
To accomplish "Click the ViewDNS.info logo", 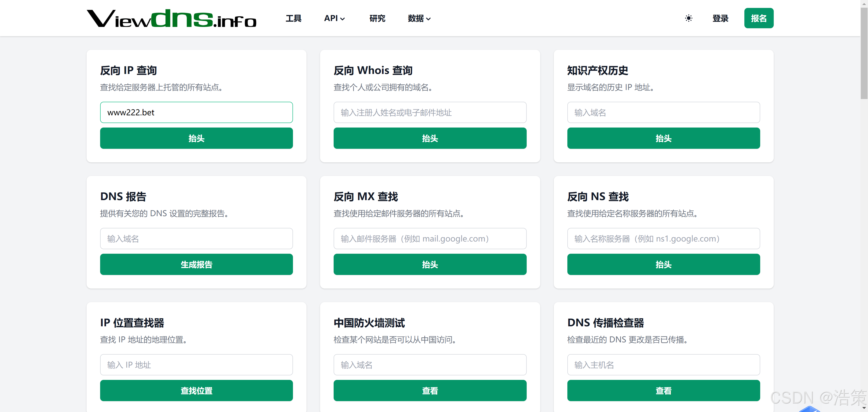I will tap(171, 18).
